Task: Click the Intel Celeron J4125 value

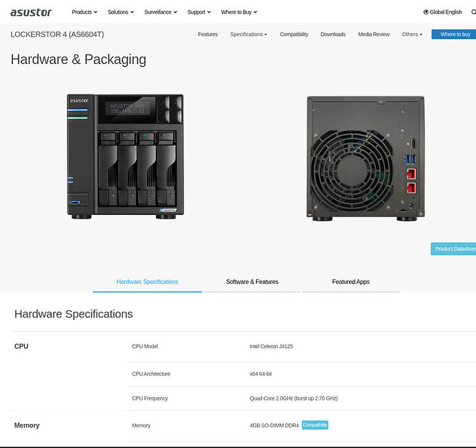Action: 271,346
